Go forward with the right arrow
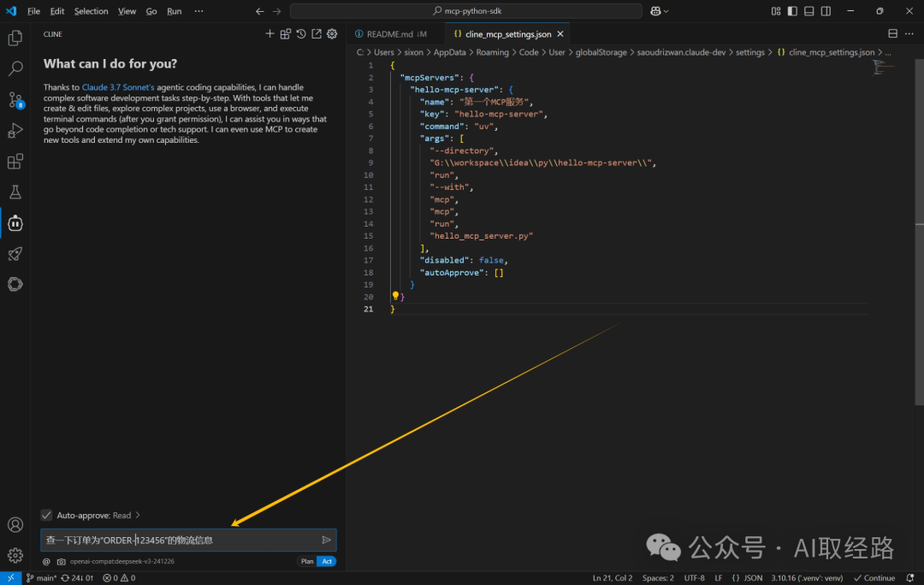This screenshot has width=924, height=585. click(x=277, y=11)
